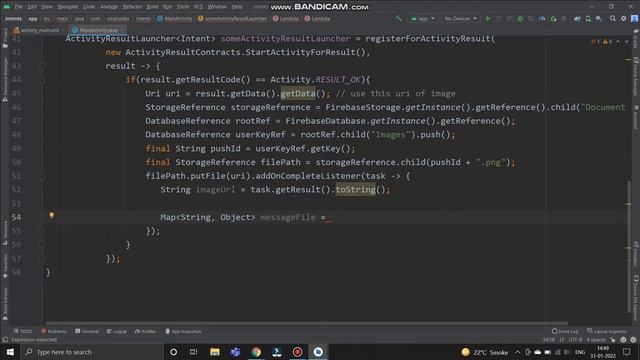Open the Windows Start menu

[x=10, y=352]
